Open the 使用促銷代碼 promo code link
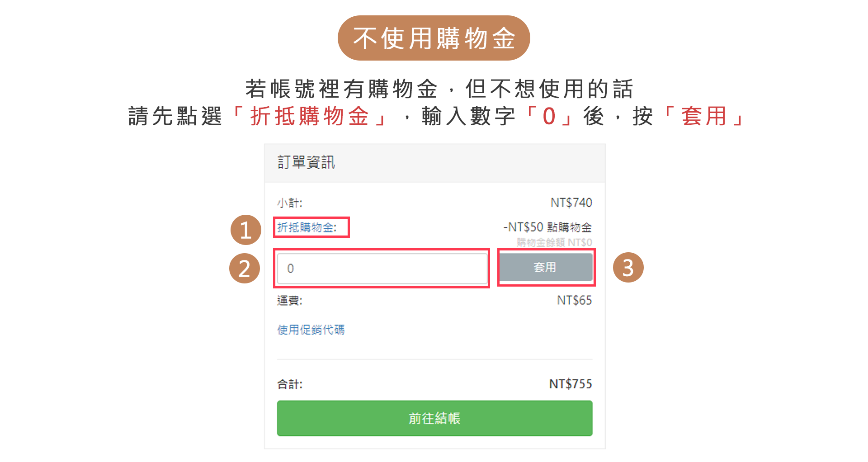The image size is (868, 462). click(x=311, y=330)
